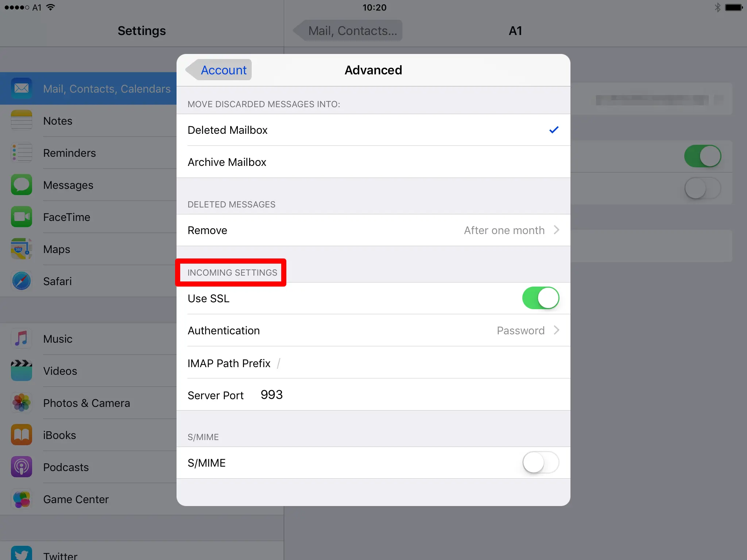
Task: Select the purple Podcasts icon
Action: pyautogui.click(x=22, y=467)
